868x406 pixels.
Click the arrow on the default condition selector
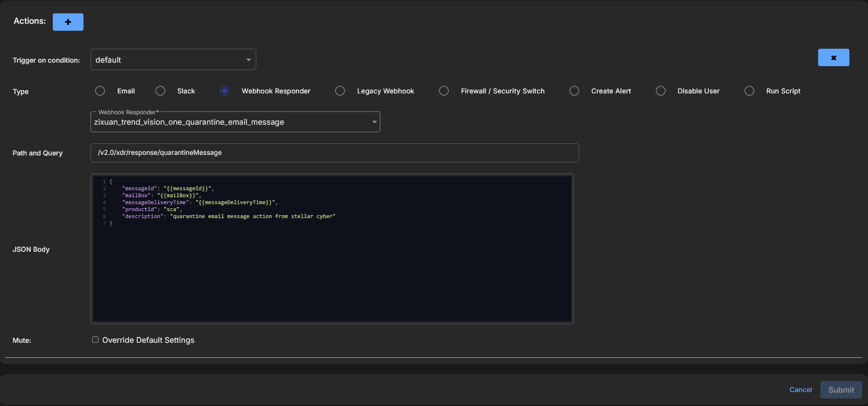248,60
